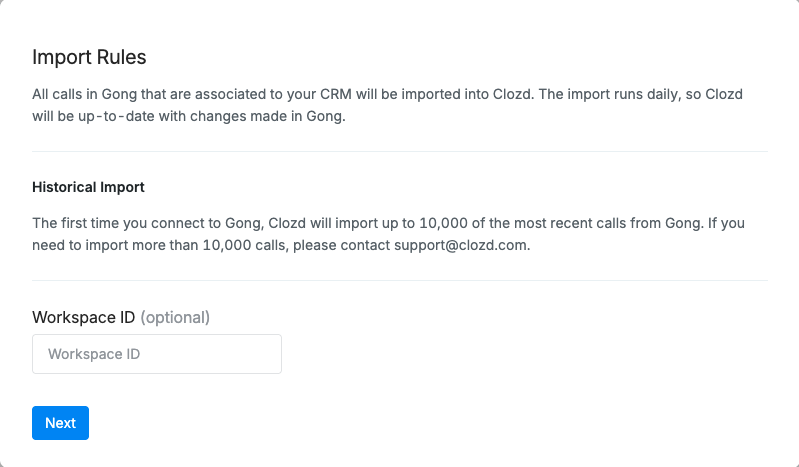Click the blue Next button
The image size is (799, 467).
click(x=60, y=423)
